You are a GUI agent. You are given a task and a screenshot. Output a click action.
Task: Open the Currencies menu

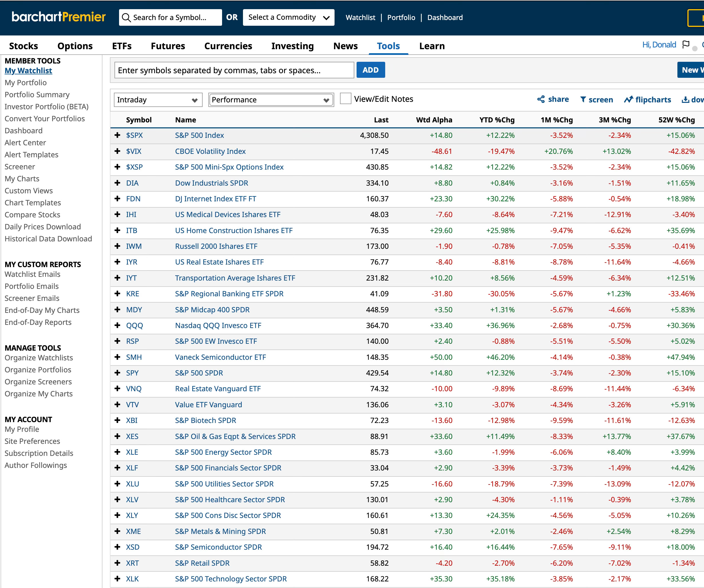pyautogui.click(x=228, y=46)
